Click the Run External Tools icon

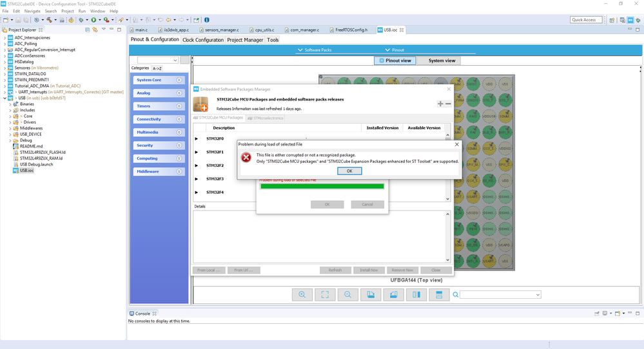tap(106, 20)
